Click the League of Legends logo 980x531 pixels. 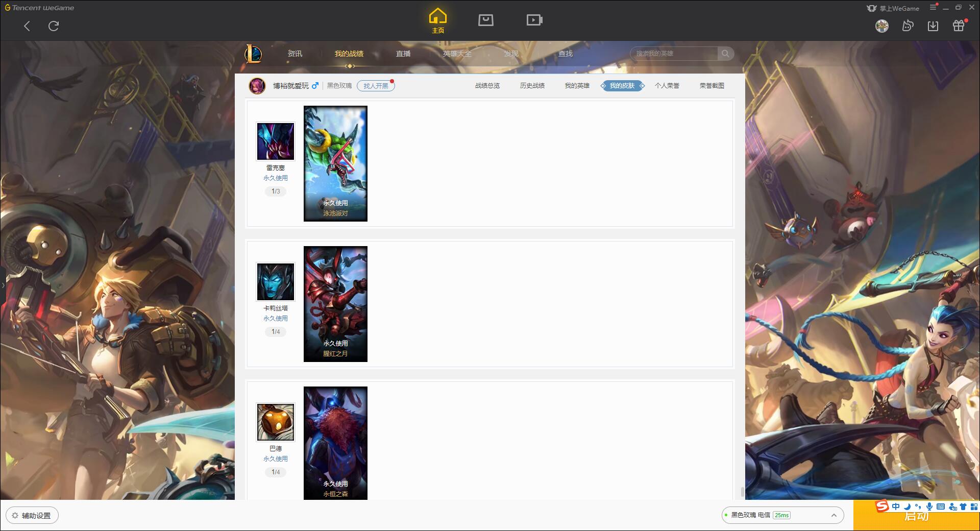tap(253, 54)
